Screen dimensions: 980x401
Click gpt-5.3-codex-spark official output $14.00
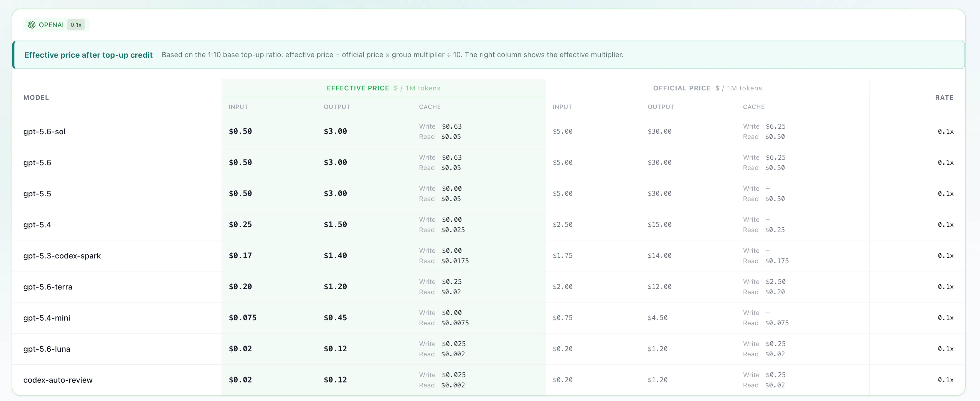[660, 256]
